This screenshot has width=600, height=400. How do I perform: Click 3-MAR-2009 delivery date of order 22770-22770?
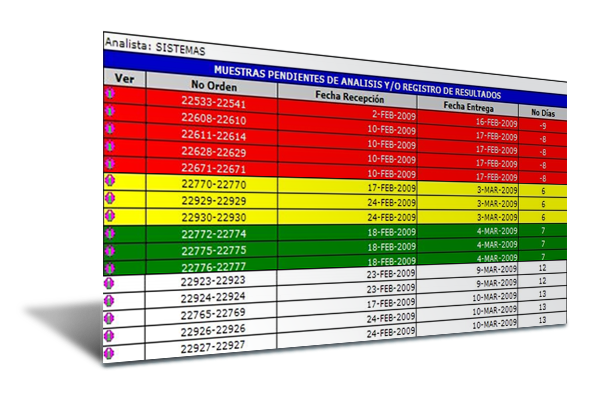(x=497, y=190)
